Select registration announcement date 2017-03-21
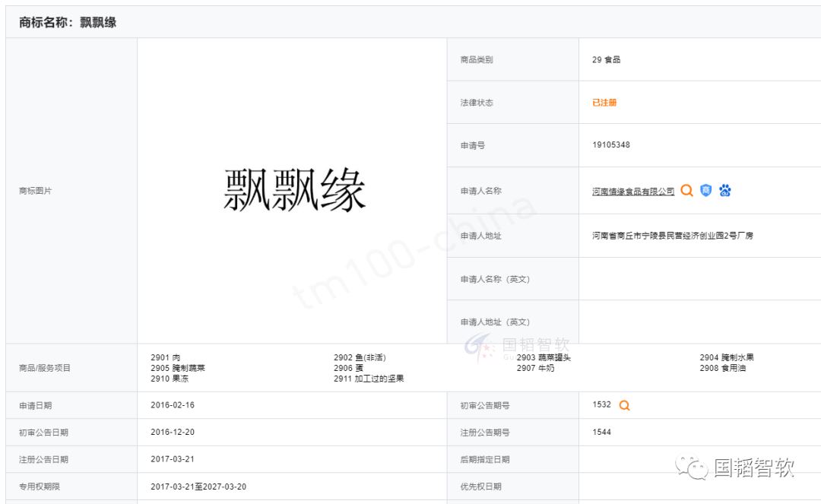 [173, 459]
